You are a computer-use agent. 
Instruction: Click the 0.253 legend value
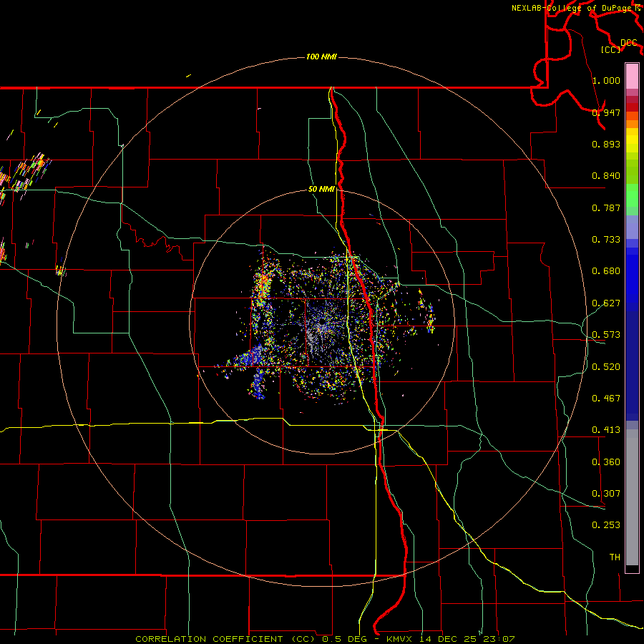(x=606, y=525)
